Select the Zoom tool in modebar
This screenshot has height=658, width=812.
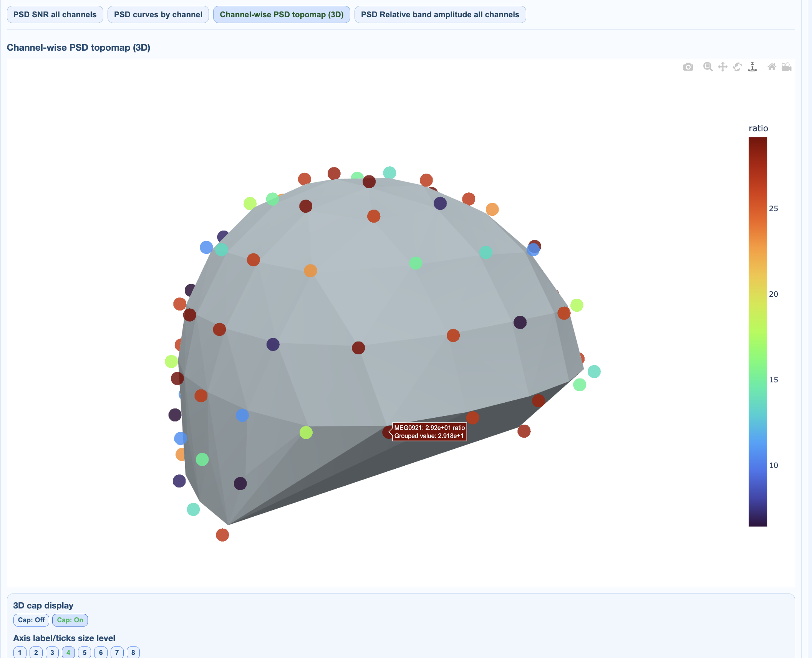click(x=708, y=67)
